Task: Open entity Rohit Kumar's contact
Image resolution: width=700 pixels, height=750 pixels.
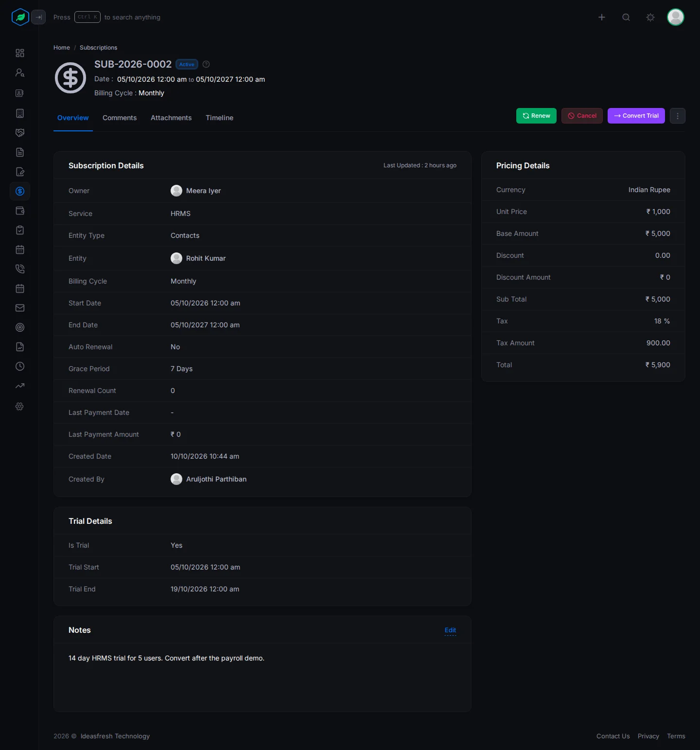Action: point(198,258)
